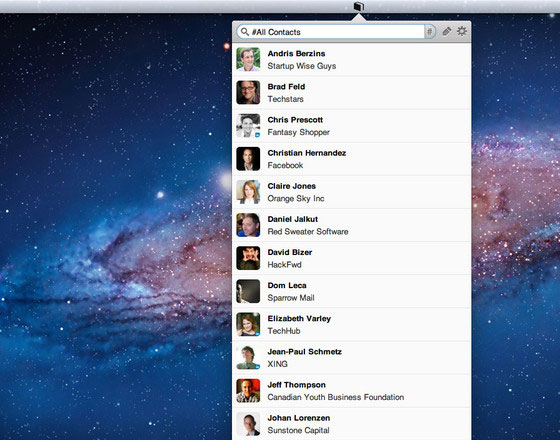Click company text Orange Sky Inc

296,199
